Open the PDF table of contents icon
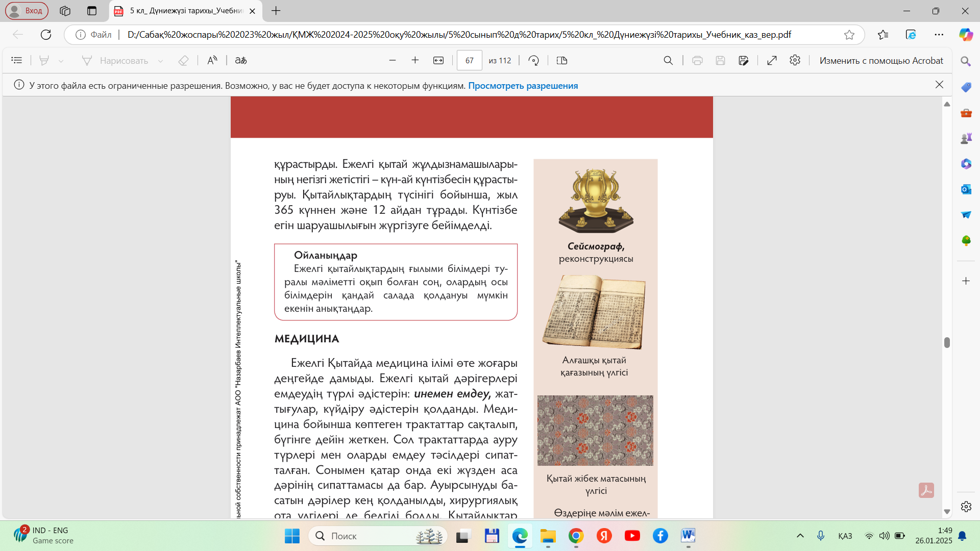Image resolution: width=980 pixels, height=551 pixels. tap(16, 60)
